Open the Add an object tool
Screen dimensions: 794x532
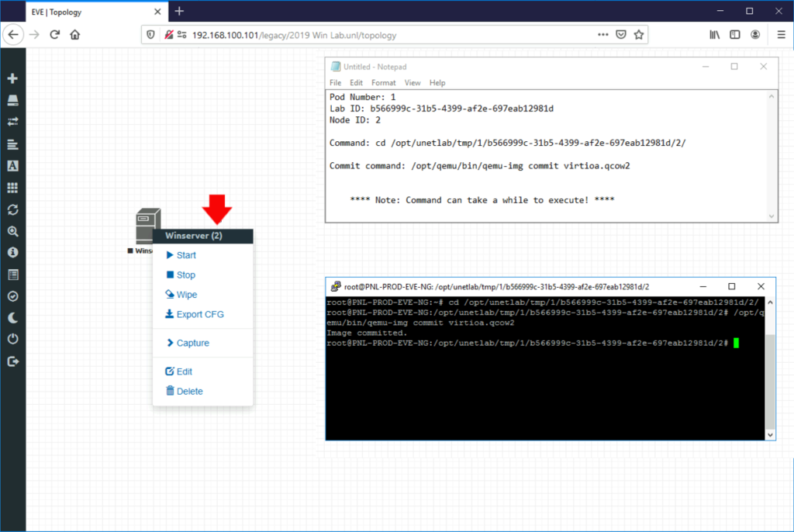point(12,78)
